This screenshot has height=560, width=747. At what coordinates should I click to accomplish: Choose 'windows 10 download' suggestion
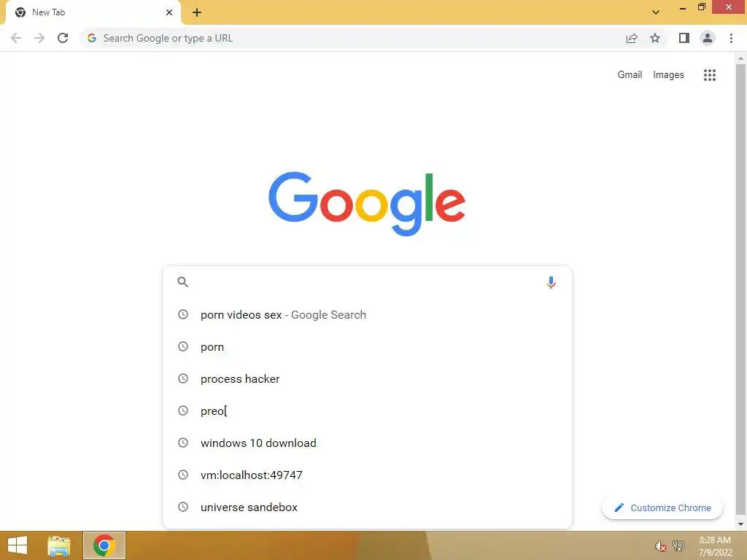pos(367,443)
